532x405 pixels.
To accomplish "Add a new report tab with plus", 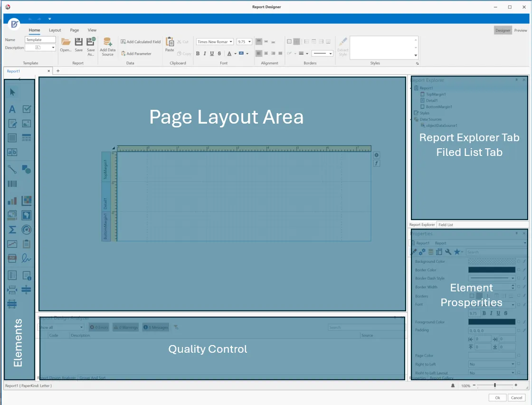I will pyautogui.click(x=58, y=71).
